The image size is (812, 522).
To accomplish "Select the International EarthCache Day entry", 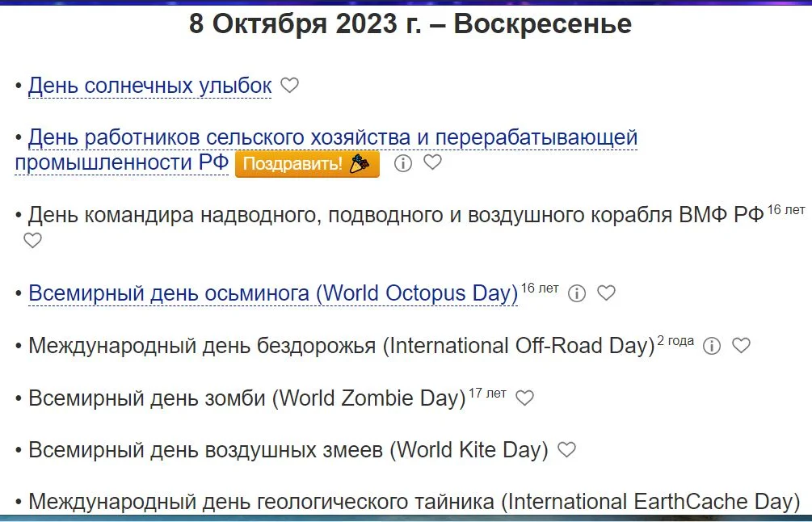I will pyautogui.click(x=404, y=500).
